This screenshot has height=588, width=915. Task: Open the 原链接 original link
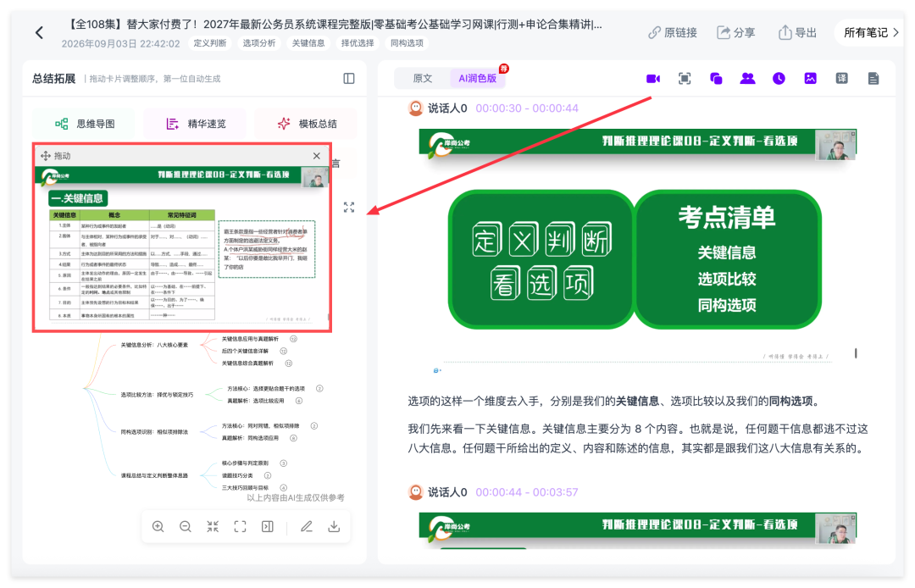pos(673,33)
